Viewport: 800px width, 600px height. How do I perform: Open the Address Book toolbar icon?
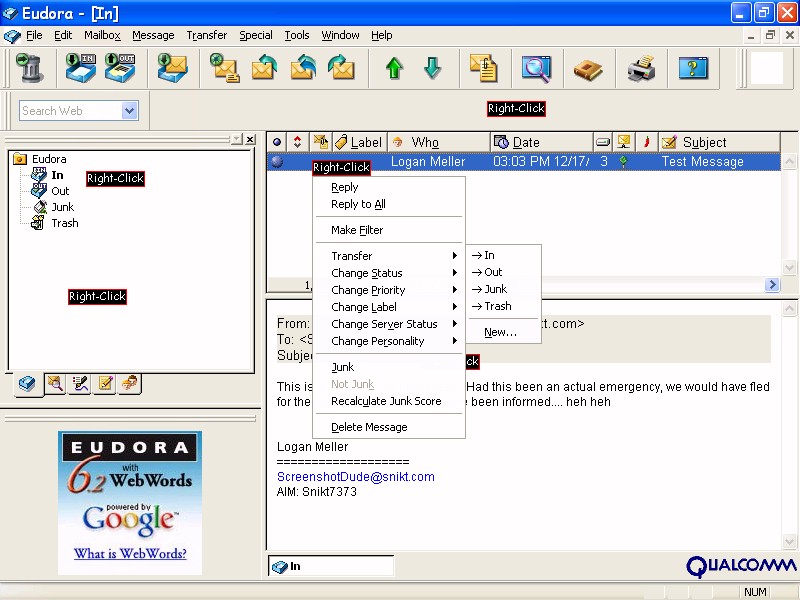pyautogui.click(x=588, y=69)
